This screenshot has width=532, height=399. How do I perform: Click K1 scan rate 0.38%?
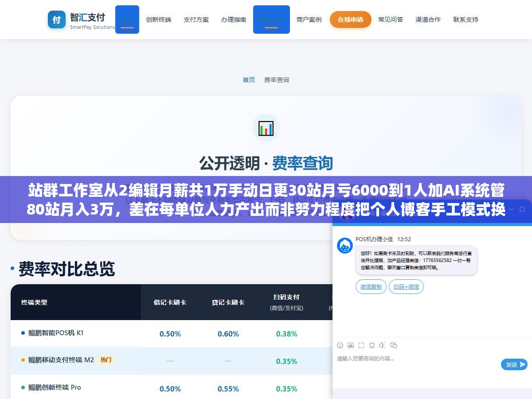click(x=286, y=334)
